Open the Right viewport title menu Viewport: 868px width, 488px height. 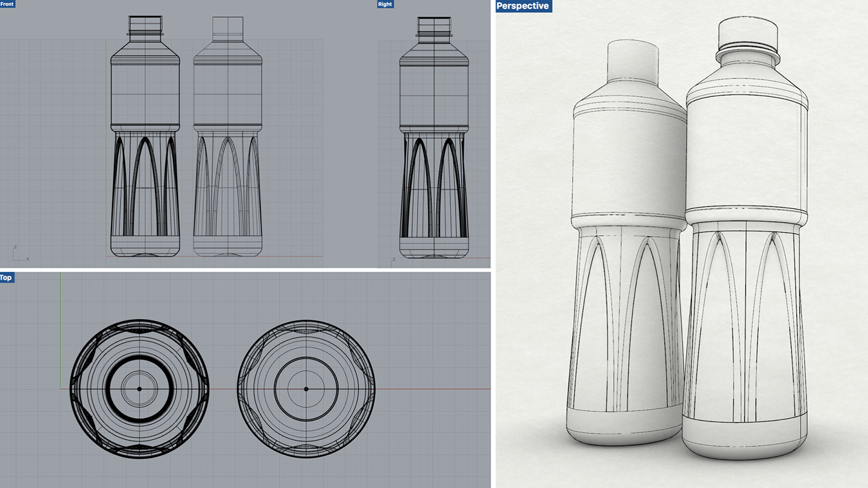(385, 4)
